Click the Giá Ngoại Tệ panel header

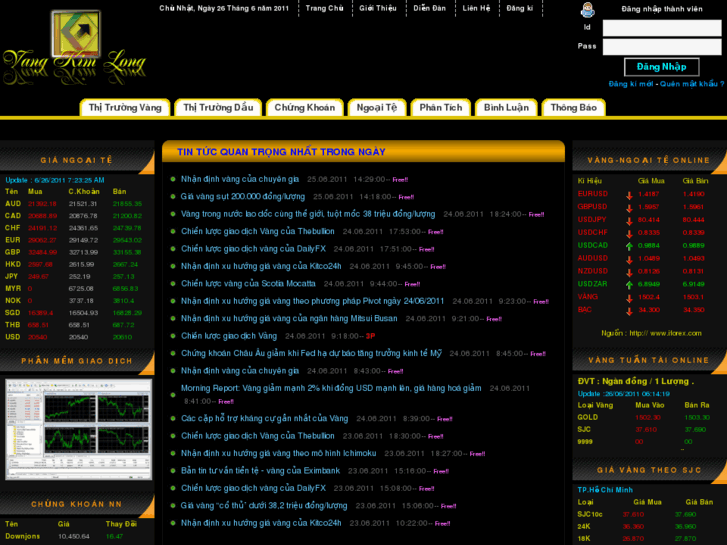77,160
